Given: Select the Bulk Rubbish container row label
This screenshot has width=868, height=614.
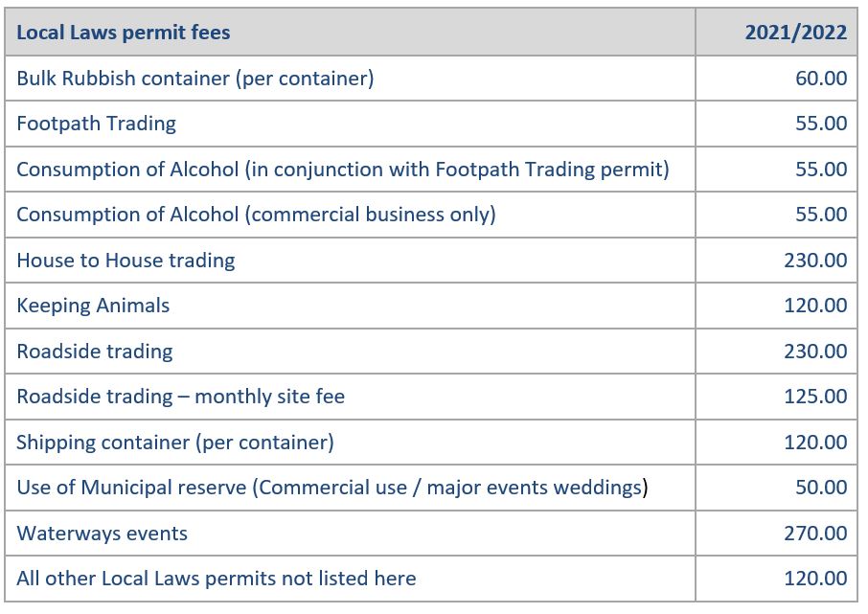Looking at the screenshot, I should click(x=194, y=79).
